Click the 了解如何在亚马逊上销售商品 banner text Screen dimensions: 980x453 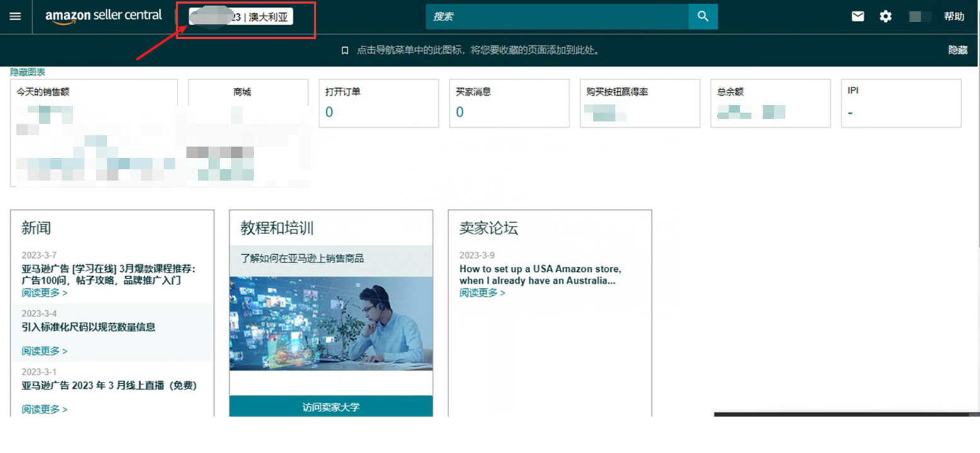click(302, 258)
